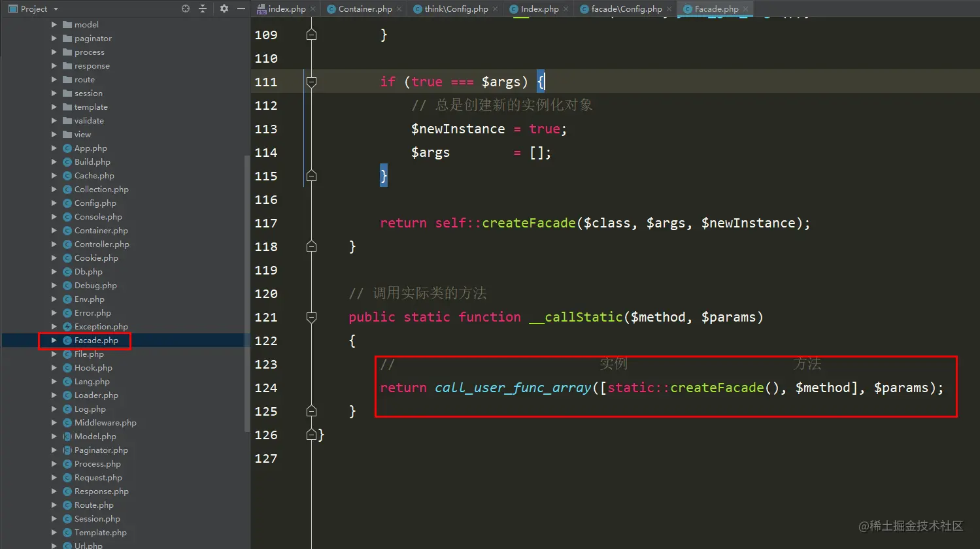Collapse __callStatic function at line 121
Image resolution: width=980 pixels, height=549 pixels.
click(311, 317)
